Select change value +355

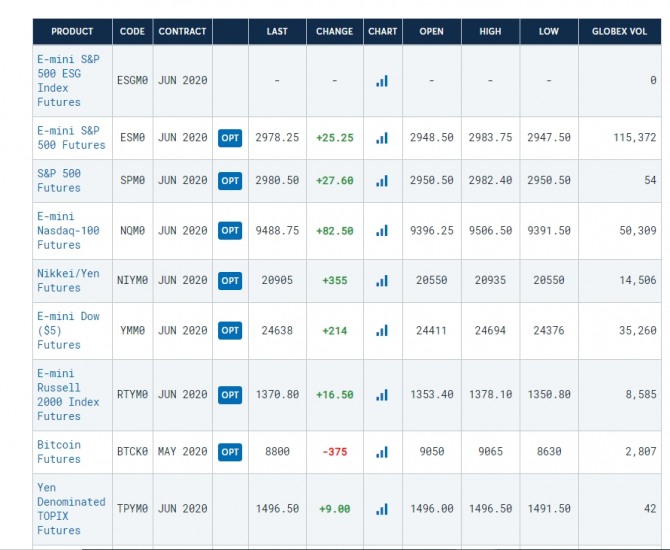coord(335,281)
